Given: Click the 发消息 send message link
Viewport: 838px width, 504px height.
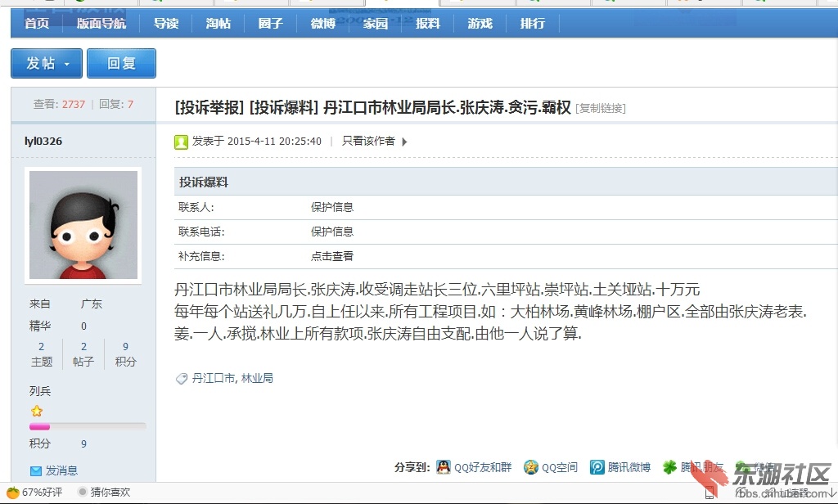Looking at the screenshot, I should point(61,470).
